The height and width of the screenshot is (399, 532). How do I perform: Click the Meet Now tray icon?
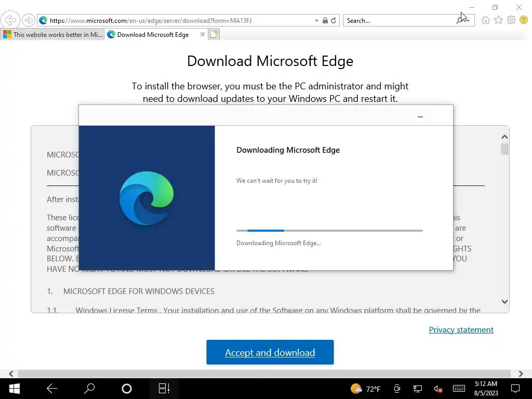396,389
